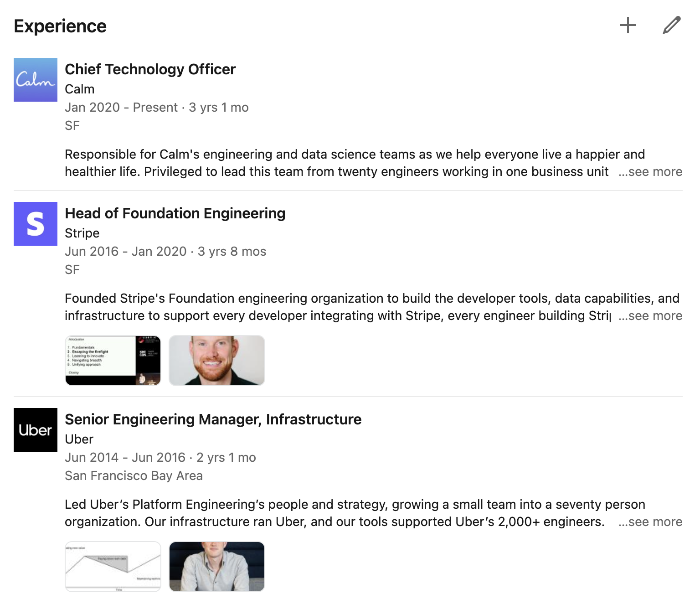The height and width of the screenshot is (599, 700).
Task: Click the Uber icon beside Senior Engineering Manager
Action: tap(35, 429)
